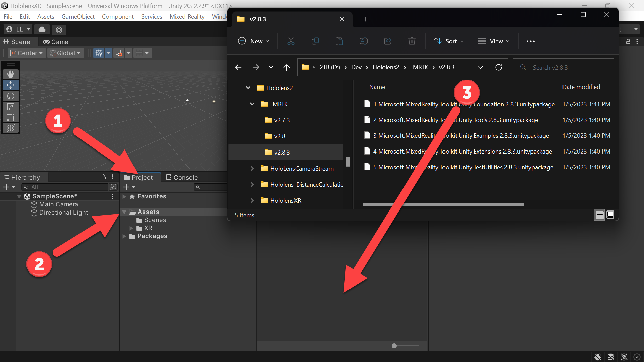644x362 pixels.
Task: Switch Explorer to large thumbnails view
Action: (610, 215)
